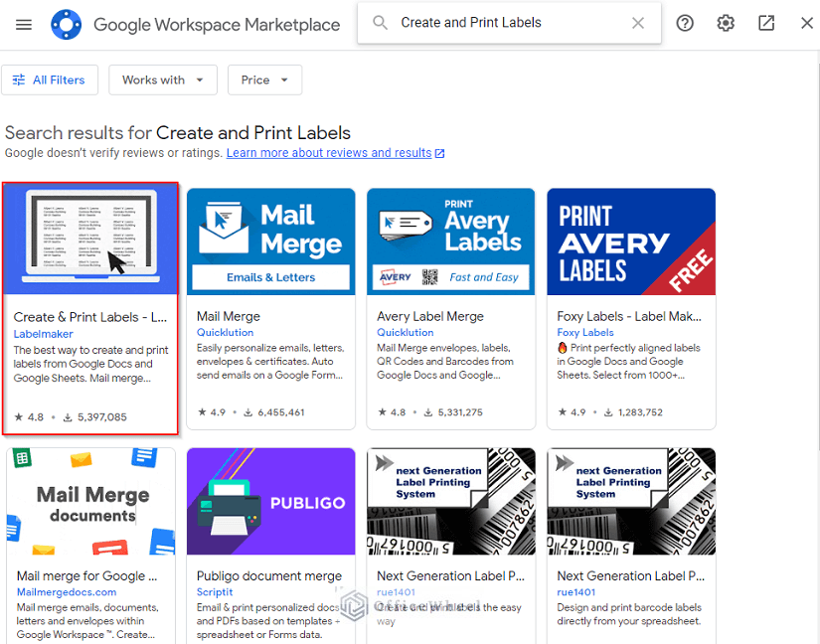Clear the search text with X
Viewport: 820px width, 644px height.
637,23
